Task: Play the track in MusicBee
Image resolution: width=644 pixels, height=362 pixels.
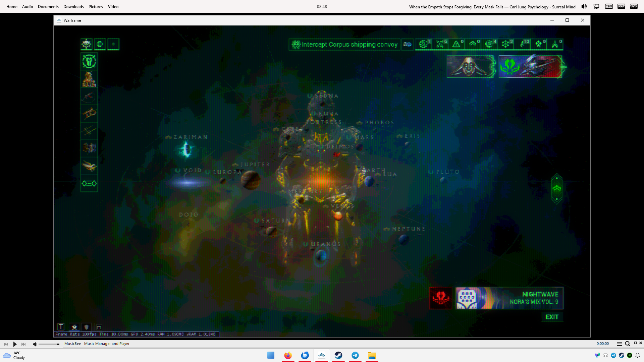Action: click(x=15, y=344)
